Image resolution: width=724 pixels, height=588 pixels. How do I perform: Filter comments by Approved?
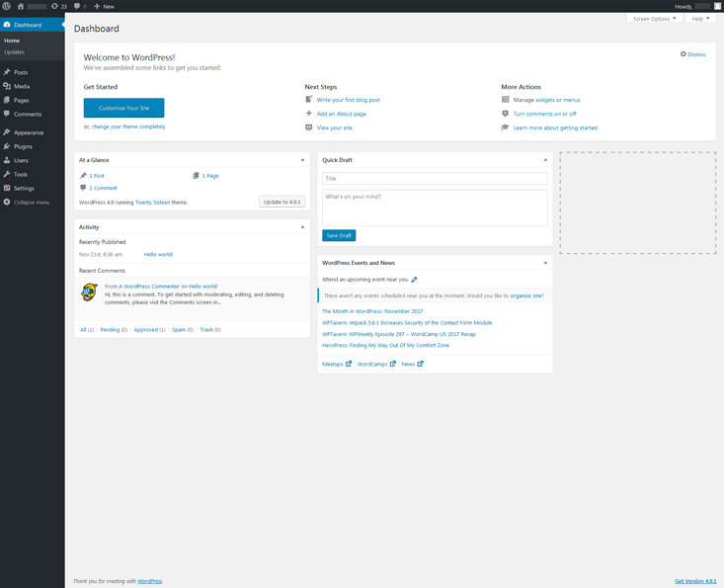click(146, 330)
